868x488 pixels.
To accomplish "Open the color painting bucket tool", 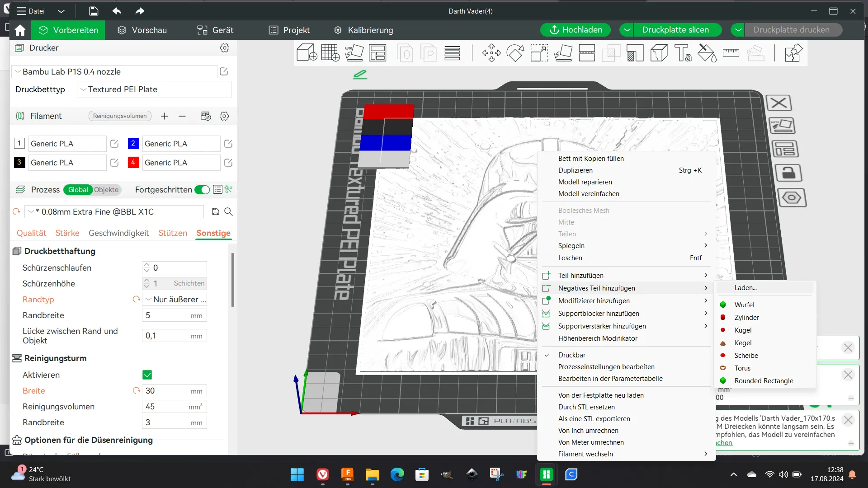I will click(x=707, y=53).
